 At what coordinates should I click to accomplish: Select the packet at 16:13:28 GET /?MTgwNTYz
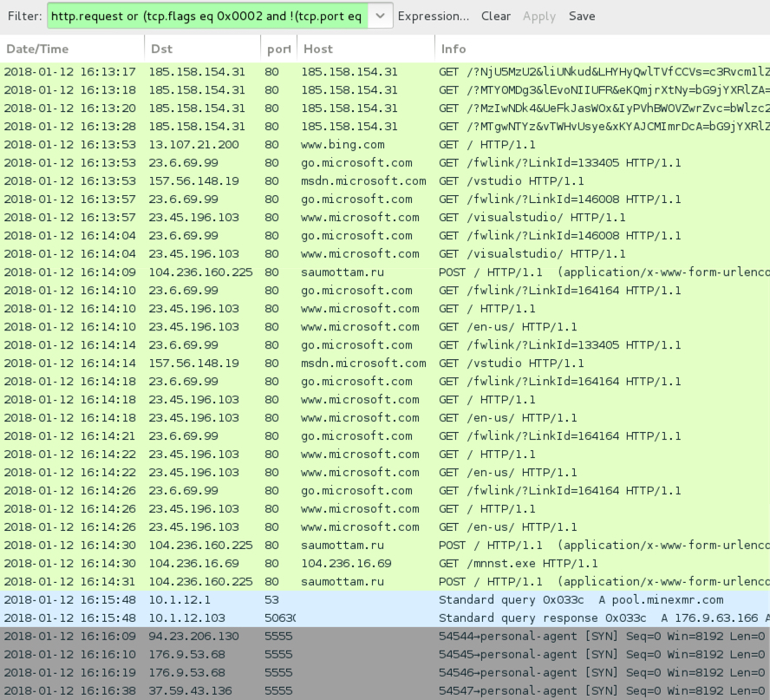click(x=385, y=127)
